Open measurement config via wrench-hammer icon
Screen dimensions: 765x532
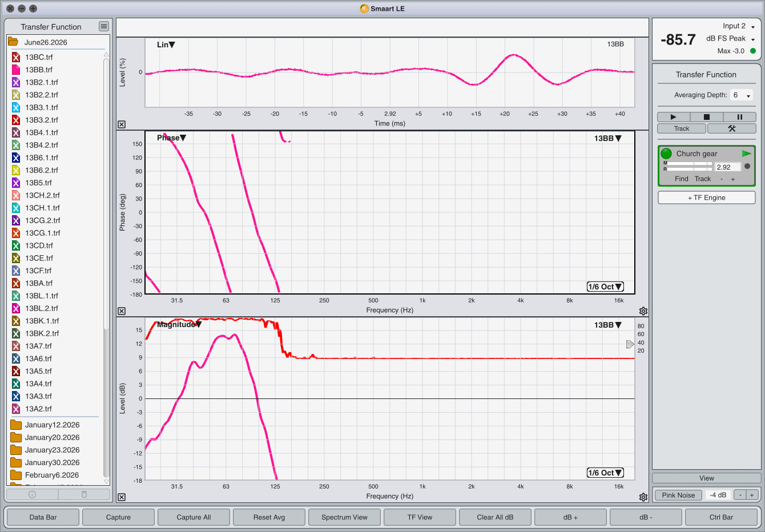(732, 128)
